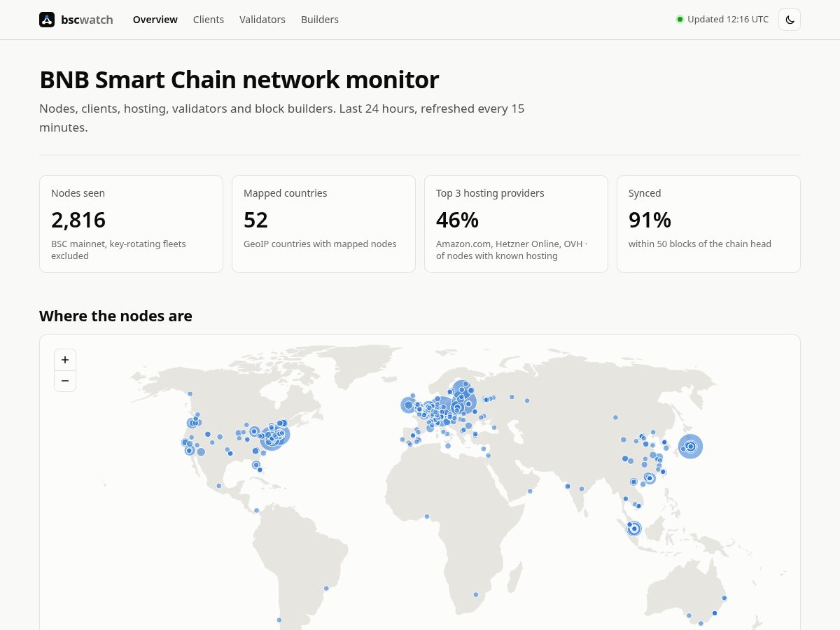Zoom in on the map
Screen dimensions: 840x630
pos(65,360)
